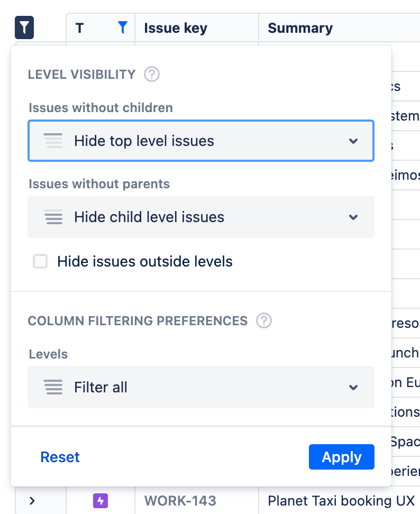
Task: Click the Column Filtering Preferences help icon
Action: (264, 320)
